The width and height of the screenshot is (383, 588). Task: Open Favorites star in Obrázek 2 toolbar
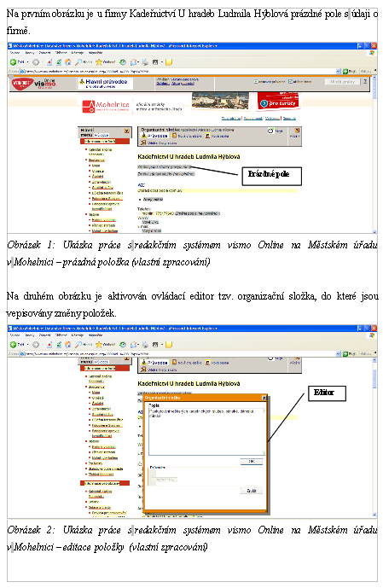click(105, 345)
